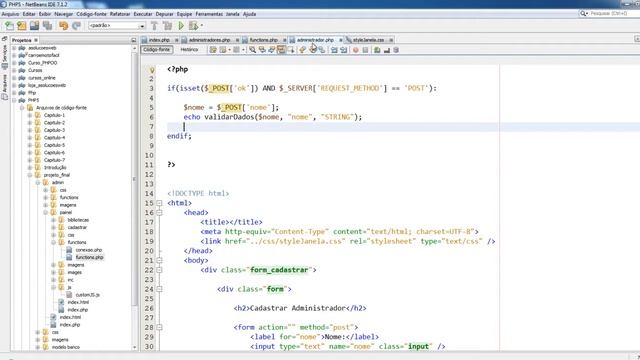Select functions.php in project tree
Screen dimensions: 640x360
[x=89, y=257]
